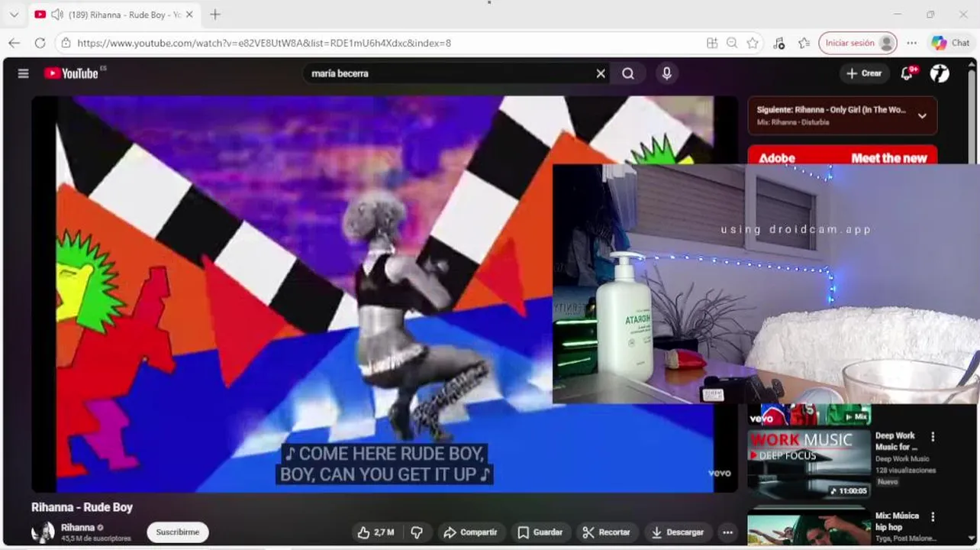
Task: Open Rihanna channel avatar
Action: [43, 532]
